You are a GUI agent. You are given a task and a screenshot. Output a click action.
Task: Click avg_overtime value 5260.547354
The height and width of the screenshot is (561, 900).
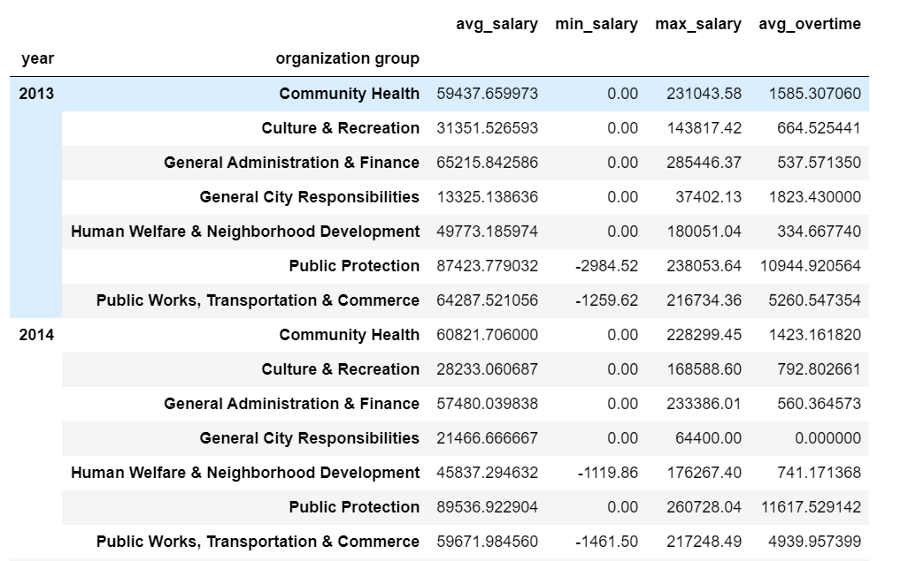tap(814, 300)
